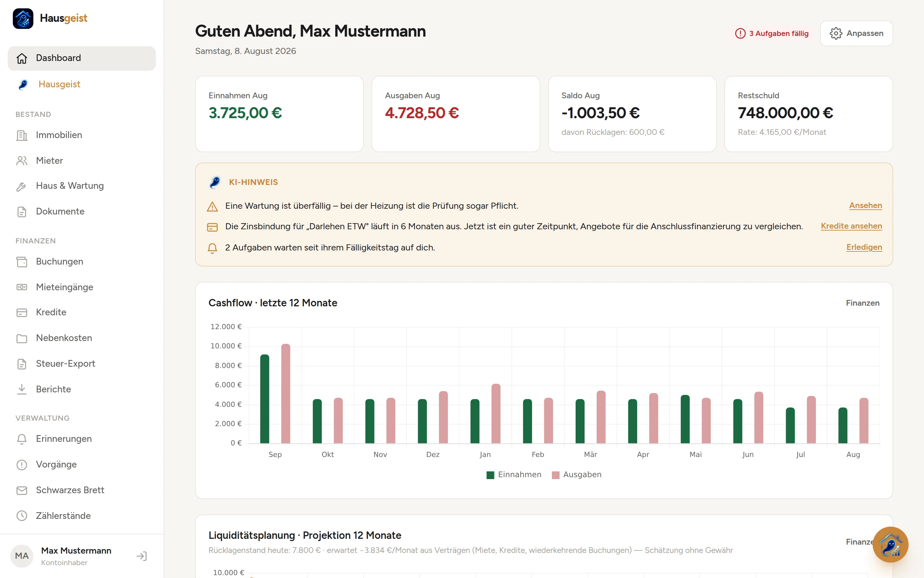
Task: Go to Vorgänge
Action: (x=82, y=464)
